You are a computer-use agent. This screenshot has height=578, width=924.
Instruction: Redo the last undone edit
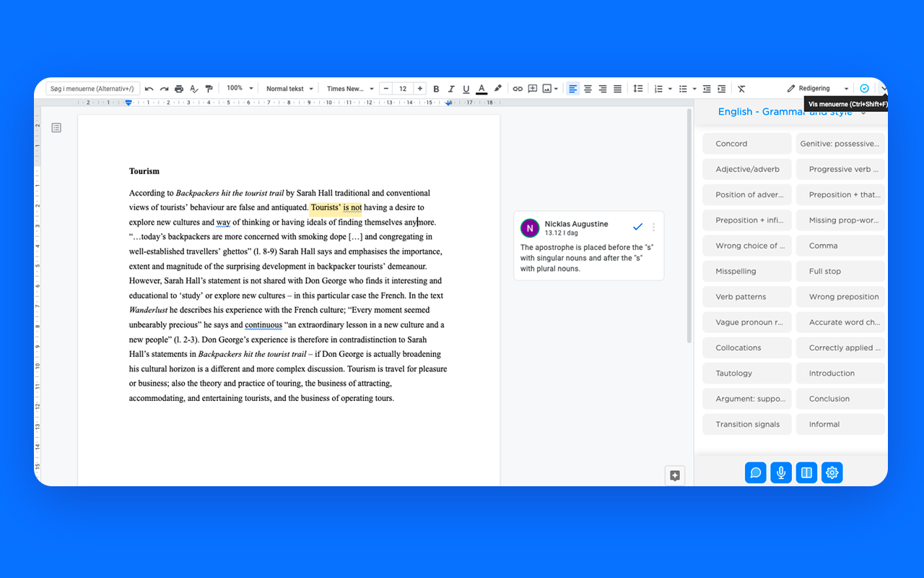tap(164, 89)
